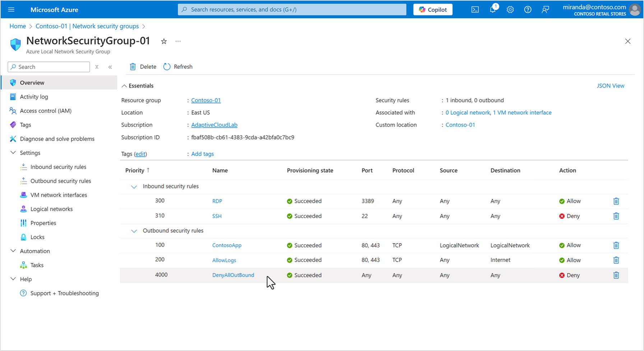The height and width of the screenshot is (351, 644).
Task: Click the feedback icon
Action: click(545, 9)
